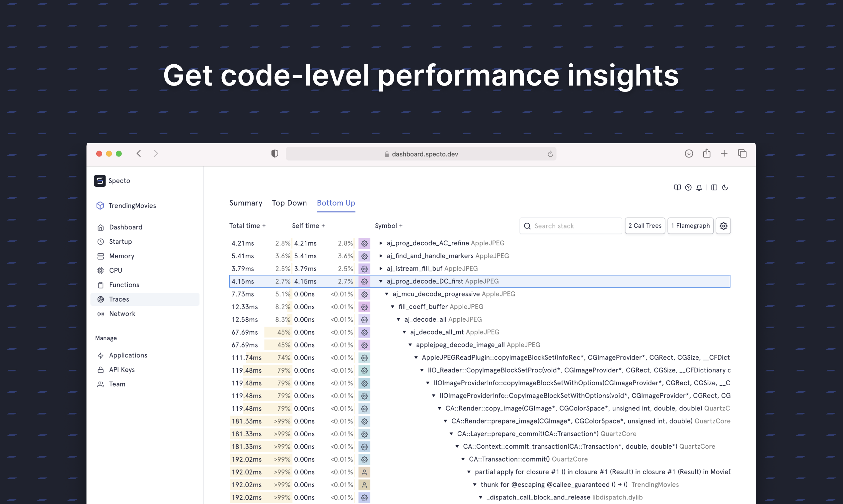
Task: Click the Specto logo icon
Action: coord(100,181)
